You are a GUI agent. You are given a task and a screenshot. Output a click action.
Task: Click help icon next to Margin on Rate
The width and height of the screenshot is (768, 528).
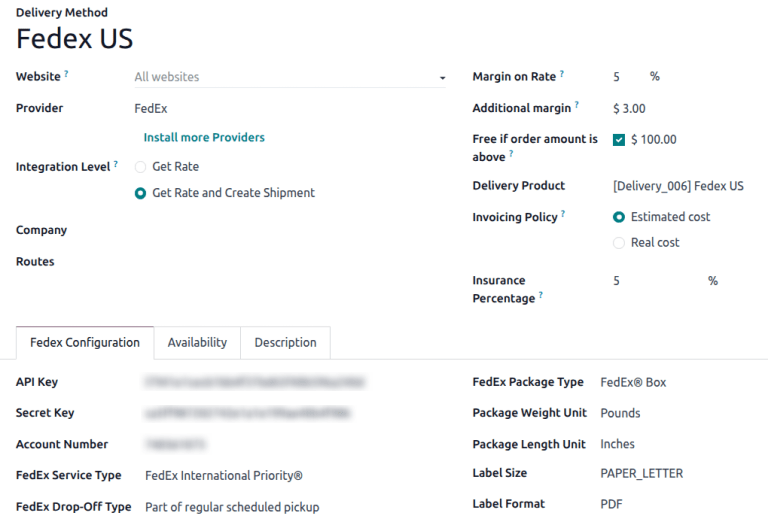562,74
